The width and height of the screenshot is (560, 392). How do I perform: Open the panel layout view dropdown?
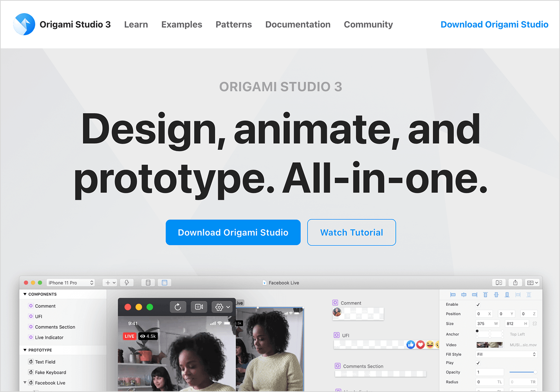(532, 283)
